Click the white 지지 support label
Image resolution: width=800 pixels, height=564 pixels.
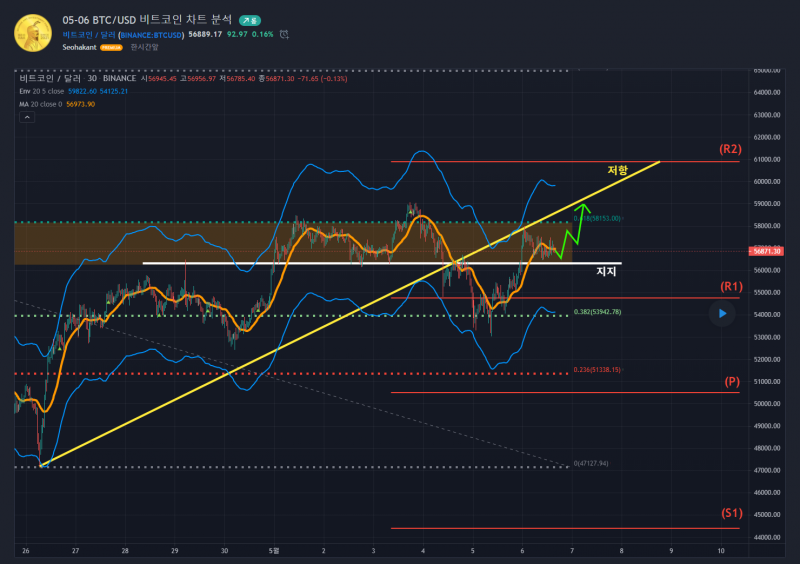[x=606, y=271]
